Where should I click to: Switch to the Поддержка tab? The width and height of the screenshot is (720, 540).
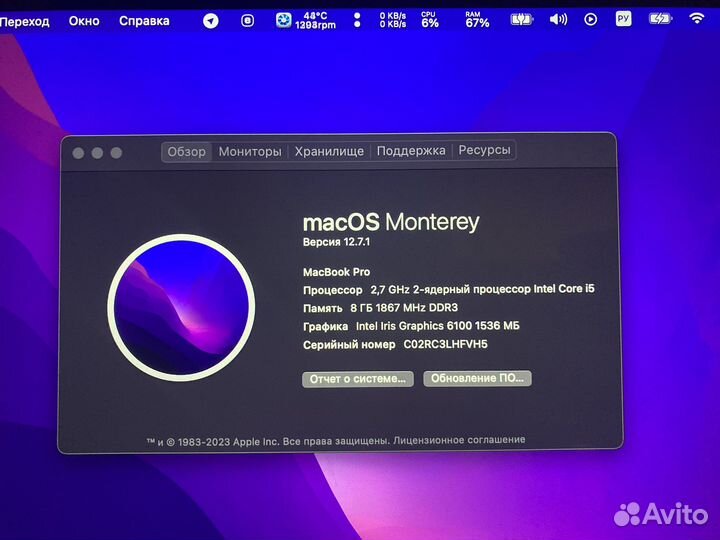[x=411, y=151]
